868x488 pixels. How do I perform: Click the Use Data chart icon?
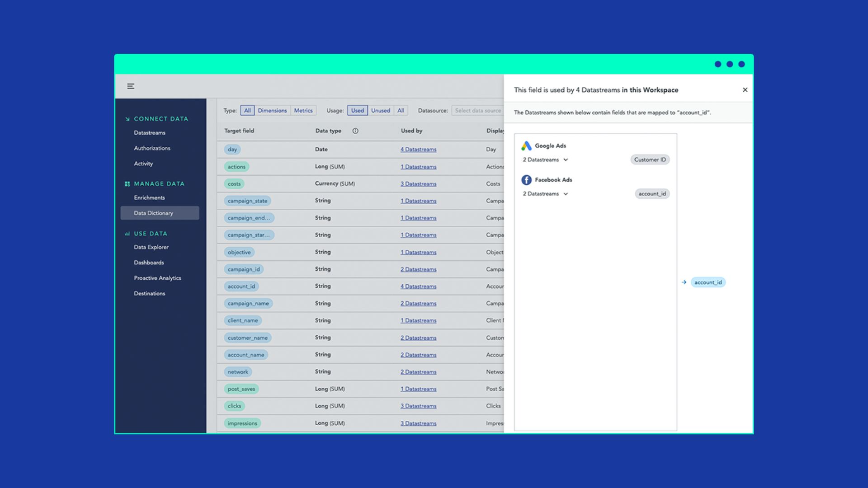click(127, 233)
